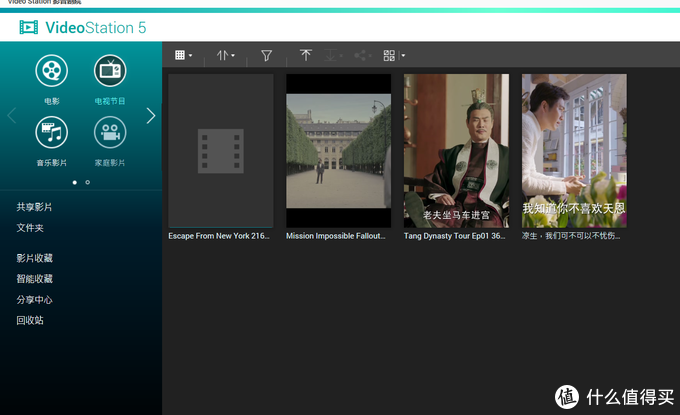
Task: Click the share icon in toolbar
Action: (x=361, y=55)
